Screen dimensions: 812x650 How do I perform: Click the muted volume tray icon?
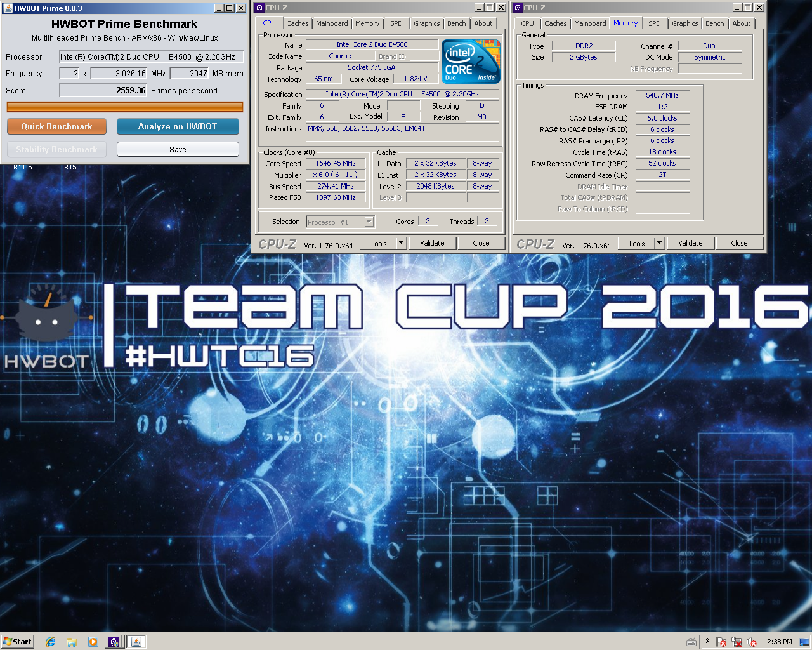[x=752, y=642]
